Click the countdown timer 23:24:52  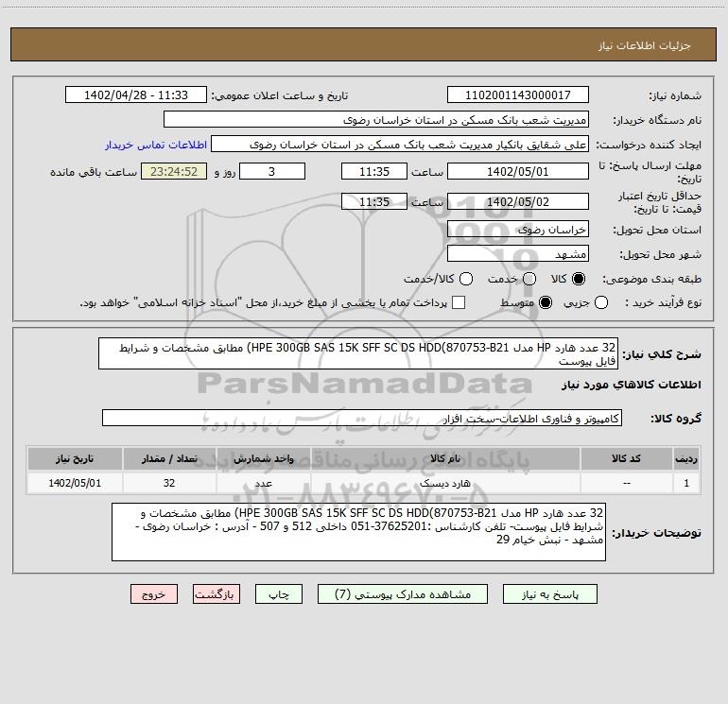[x=174, y=171]
